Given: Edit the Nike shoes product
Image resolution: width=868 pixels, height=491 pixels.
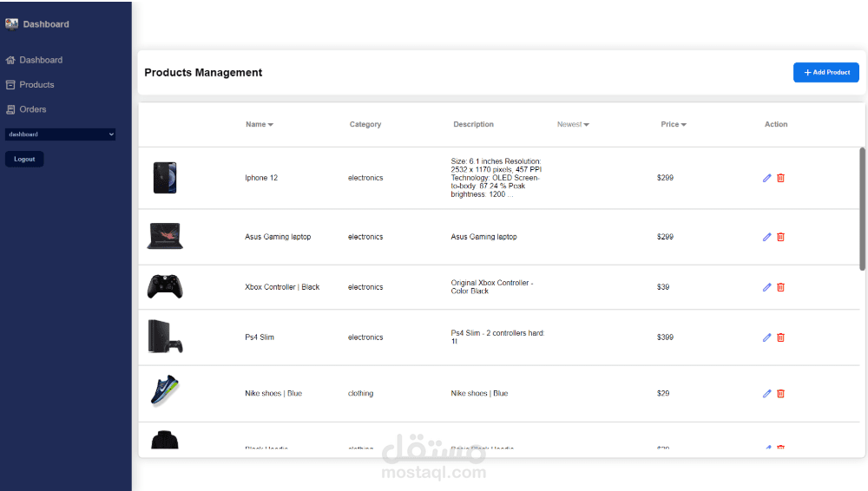Looking at the screenshot, I should (766, 394).
